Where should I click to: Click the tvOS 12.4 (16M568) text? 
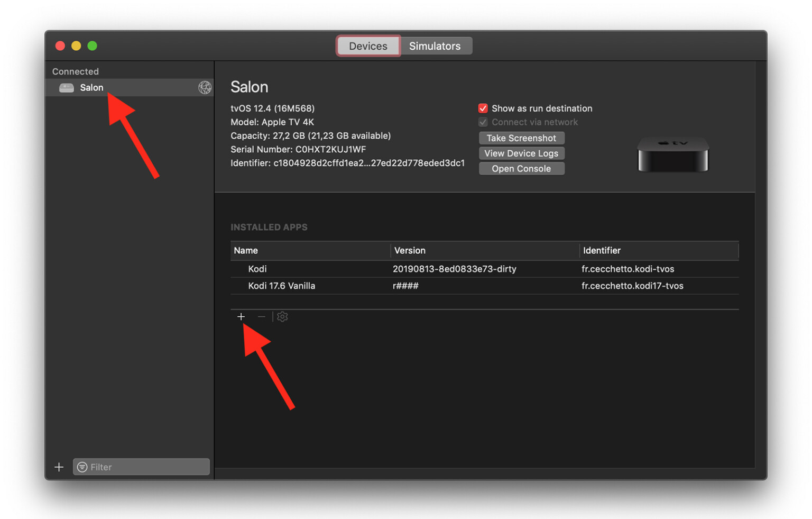coord(272,108)
